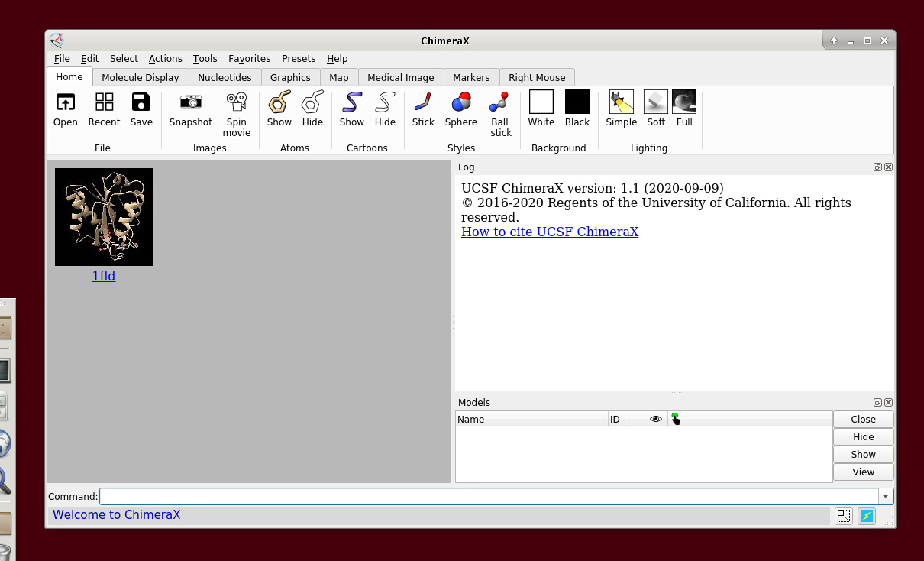Toggle the lightning bolt status bar button
The height and width of the screenshot is (561, 924).
pyautogui.click(x=866, y=516)
